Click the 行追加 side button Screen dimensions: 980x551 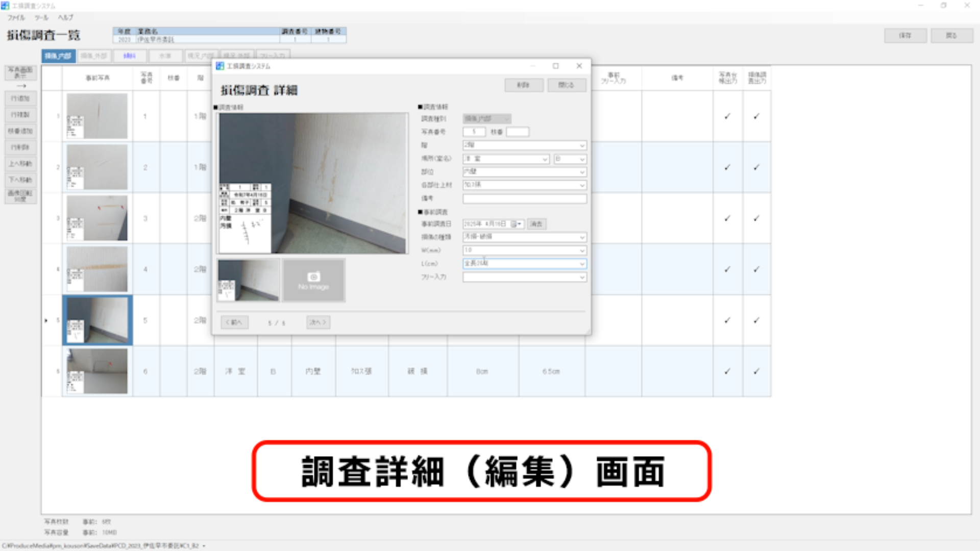tap(21, 98)
